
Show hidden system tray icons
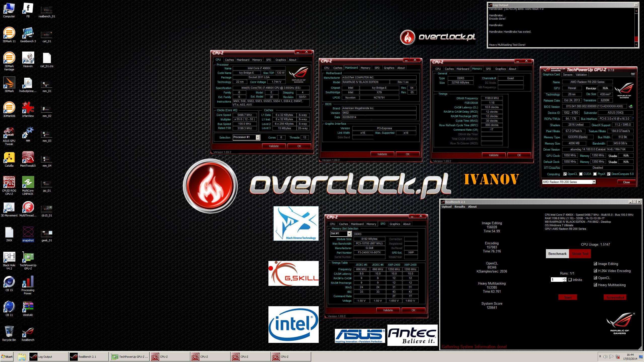(600, 356)
